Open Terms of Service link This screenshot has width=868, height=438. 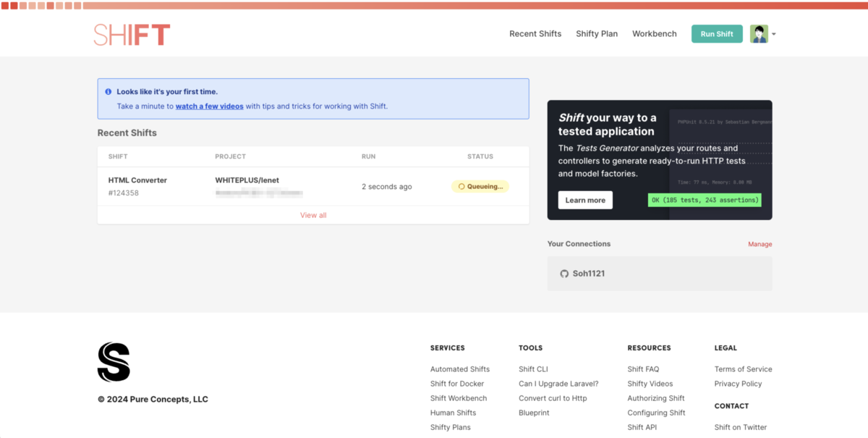[744, 369]
